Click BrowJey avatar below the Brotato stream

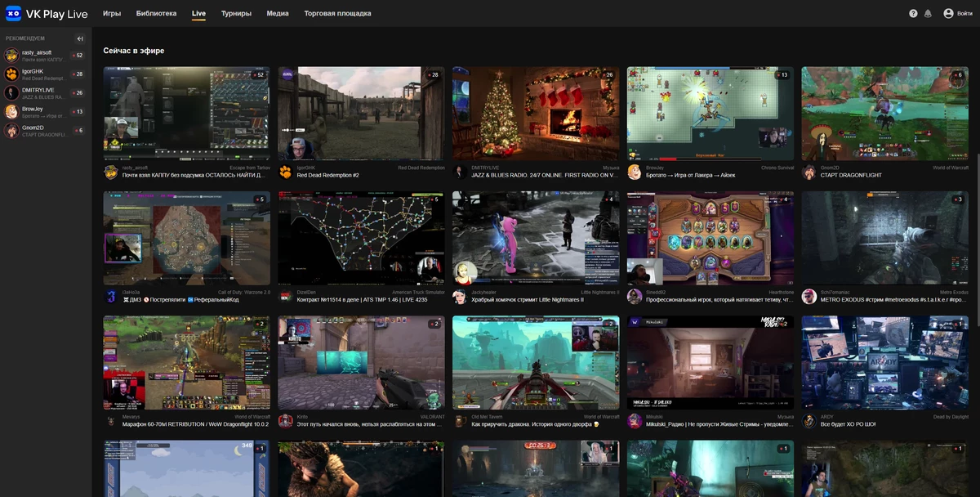point(635,172)
